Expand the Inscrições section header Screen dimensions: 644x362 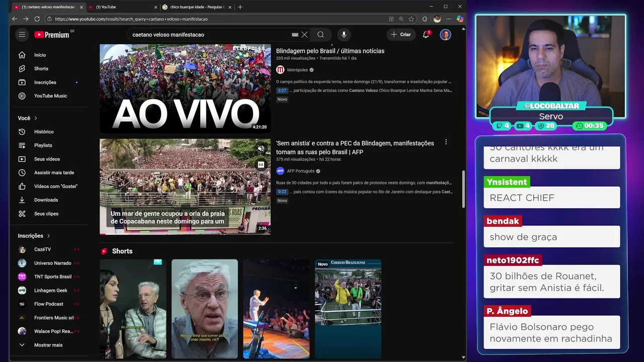[34, 236]
